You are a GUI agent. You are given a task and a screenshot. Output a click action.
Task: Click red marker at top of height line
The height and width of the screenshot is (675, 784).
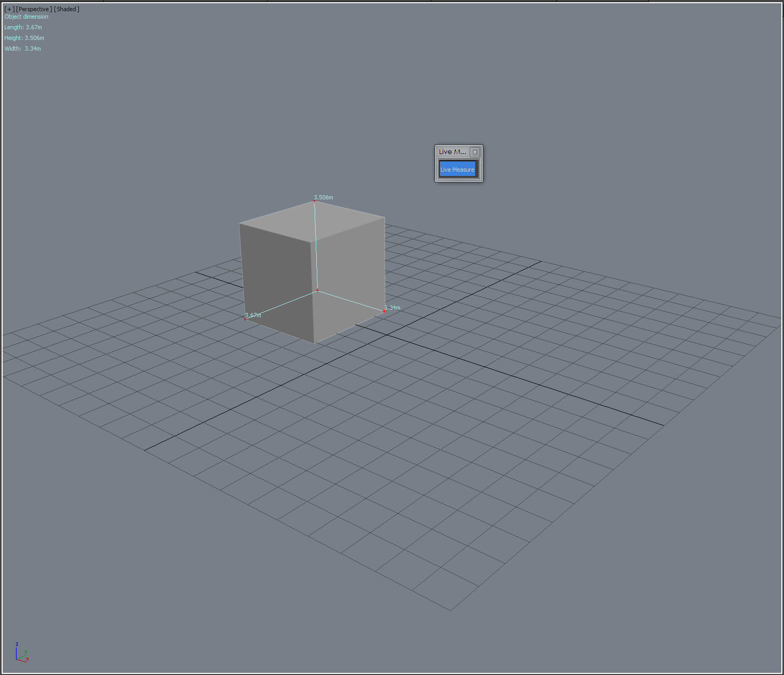[x=315, y=201]
